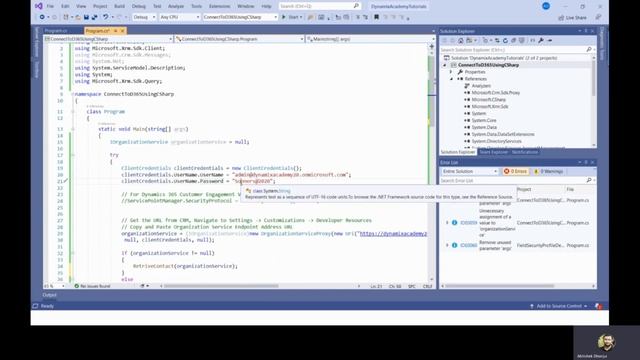Expand the Properties node in Solution Explorer
Image resolution: width=640 pixels, height=360 pixels.
tap(451, 72)
